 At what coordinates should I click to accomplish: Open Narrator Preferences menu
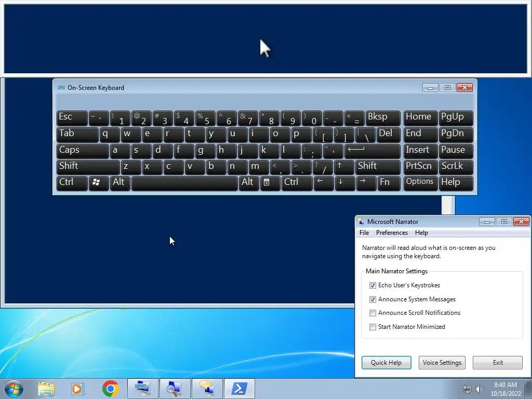point(392,233)
